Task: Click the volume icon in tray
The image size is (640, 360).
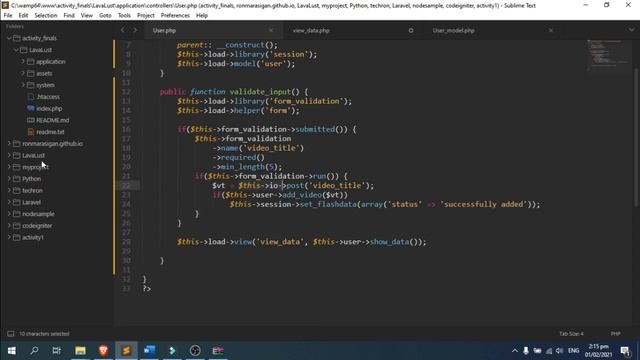Action: pos(560,351)
